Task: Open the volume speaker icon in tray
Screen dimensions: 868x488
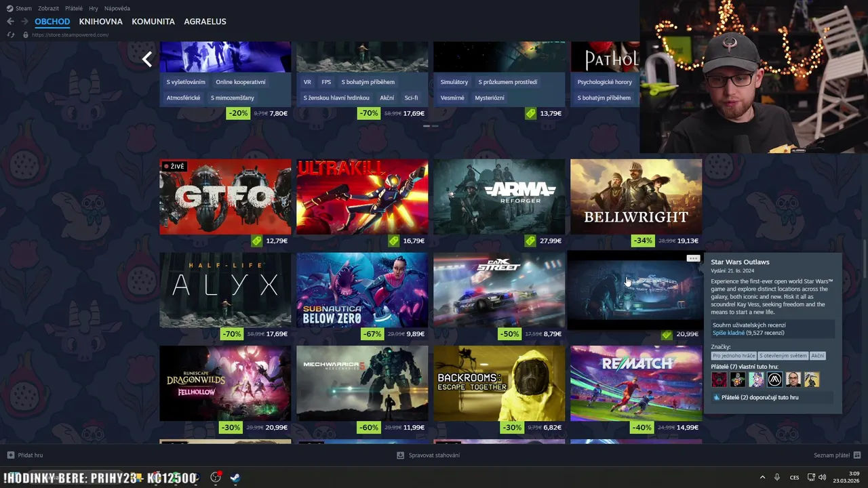Action: (822, 477)
